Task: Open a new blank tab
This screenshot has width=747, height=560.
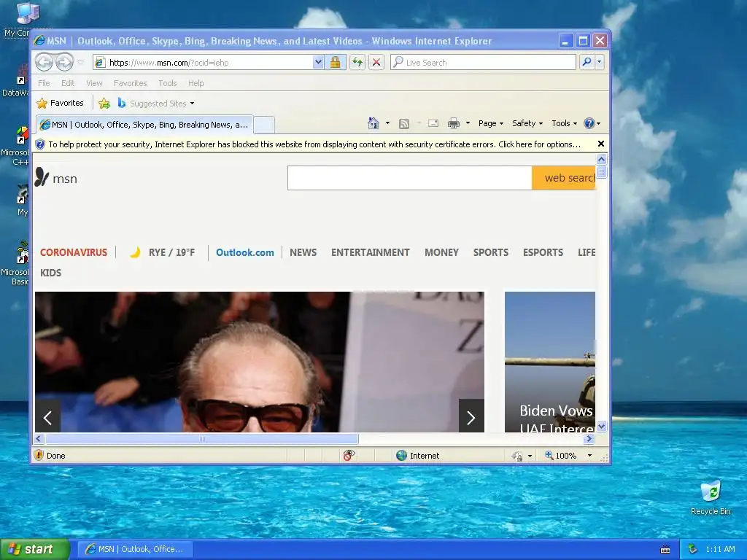Action: (264, 125)
